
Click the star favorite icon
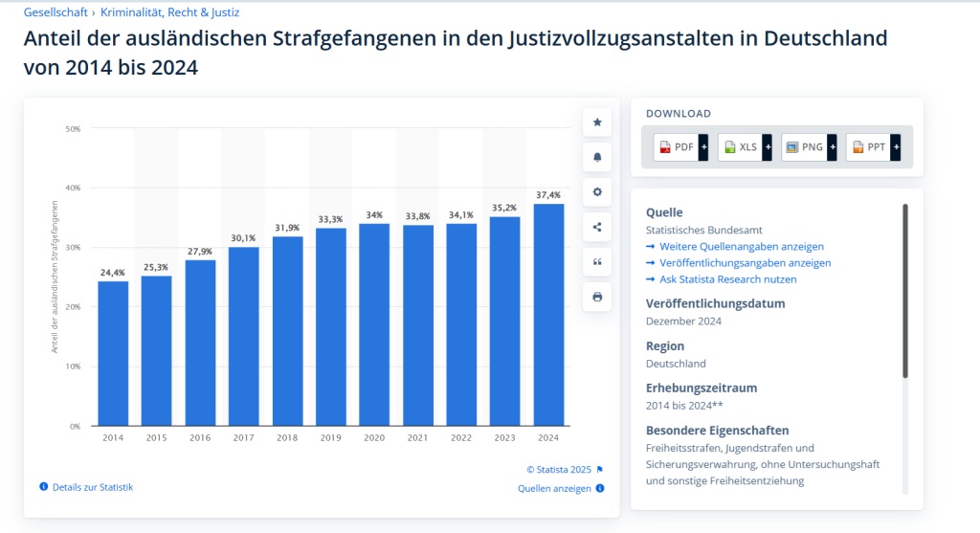[597, 122]
